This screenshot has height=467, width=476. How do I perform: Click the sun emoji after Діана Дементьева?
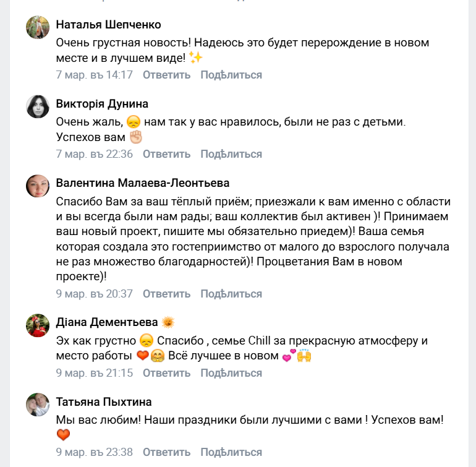click(x=168, y=322)
